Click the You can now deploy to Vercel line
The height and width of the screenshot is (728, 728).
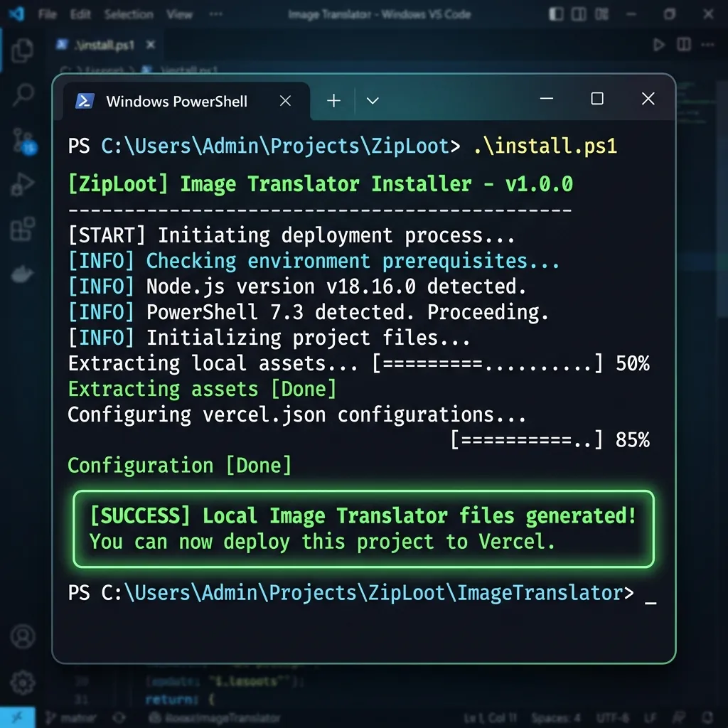pyautogui.click(x=322, y=542)
